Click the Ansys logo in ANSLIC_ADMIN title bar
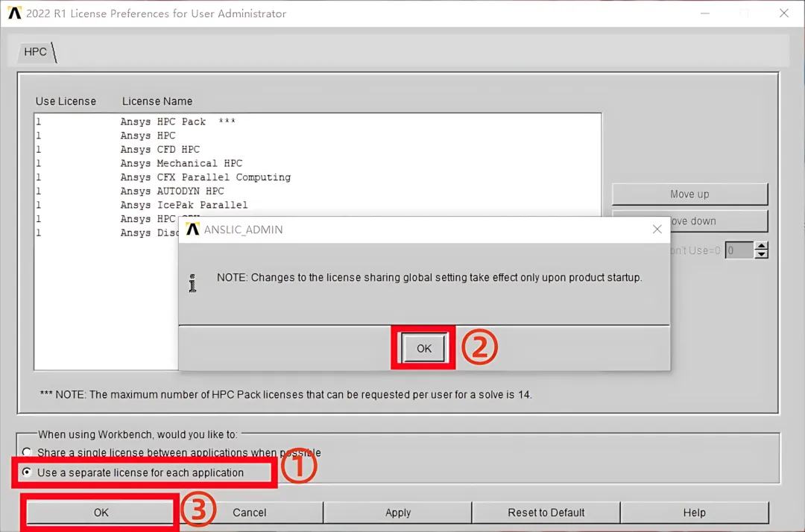The image size is (805, 532). click(192, 229)
